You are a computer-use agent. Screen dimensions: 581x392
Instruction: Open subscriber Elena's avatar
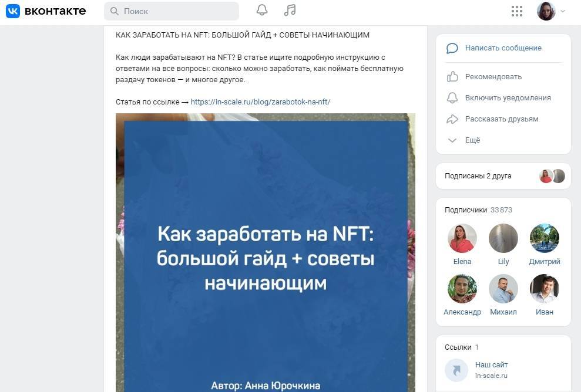[462, 238]
